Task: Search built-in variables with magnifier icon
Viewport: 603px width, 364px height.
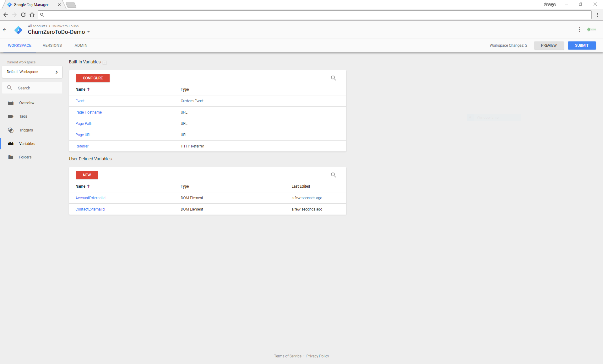Action: click(x=333, y=78)
